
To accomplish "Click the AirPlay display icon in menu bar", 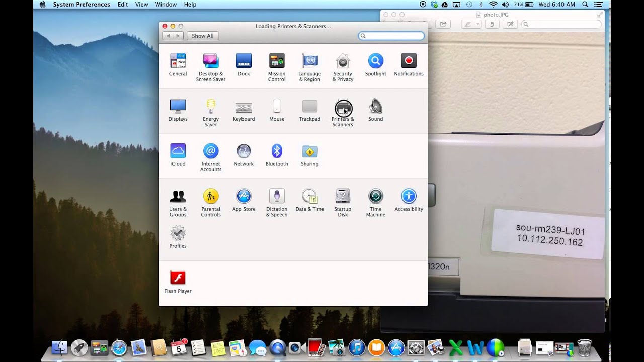I will pos(457,5).
